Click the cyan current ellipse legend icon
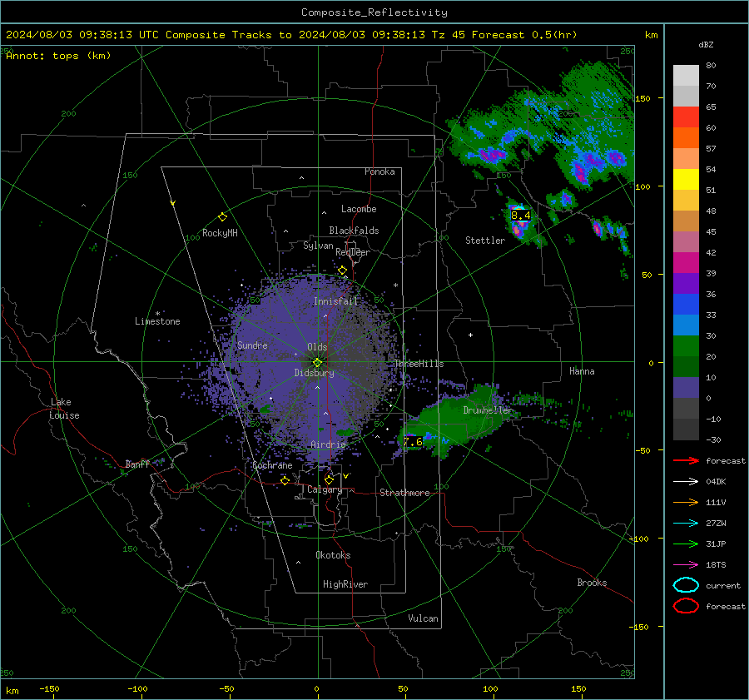Viewport: 749px width, 700px height. coord(686,585)
